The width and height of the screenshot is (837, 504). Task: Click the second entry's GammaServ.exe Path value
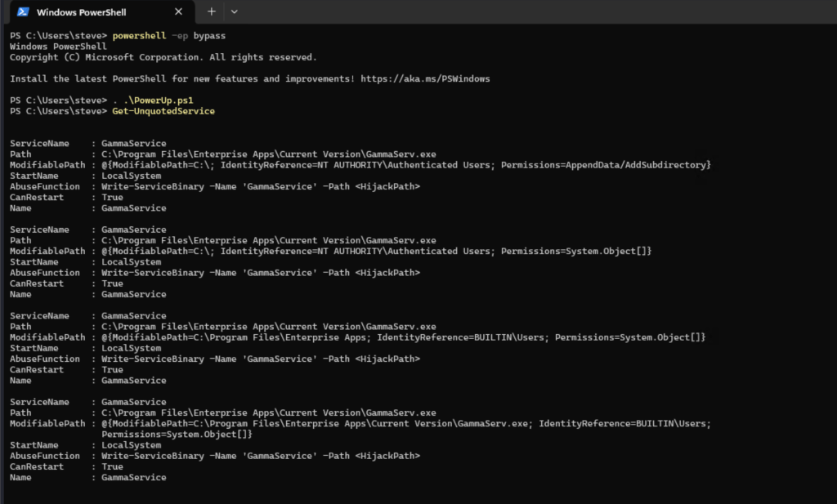click(268, 240)
